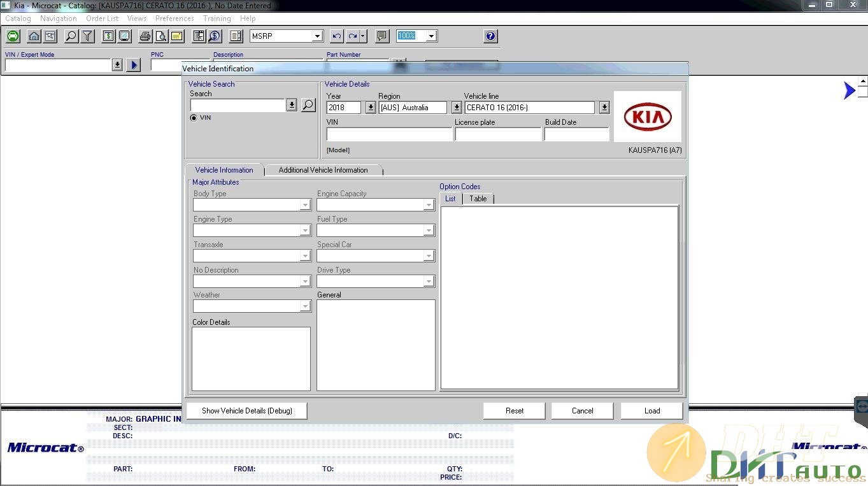Open the Region dropdown

point(457,108)
